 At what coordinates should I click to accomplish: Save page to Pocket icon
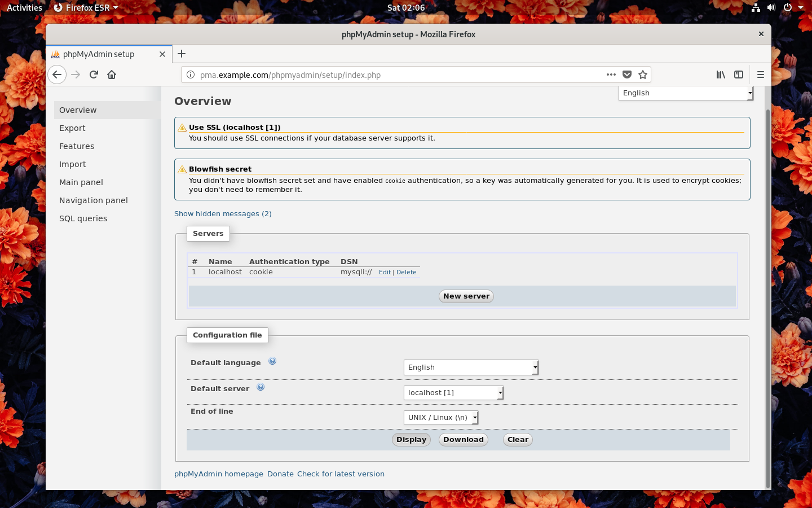point(627,75)
